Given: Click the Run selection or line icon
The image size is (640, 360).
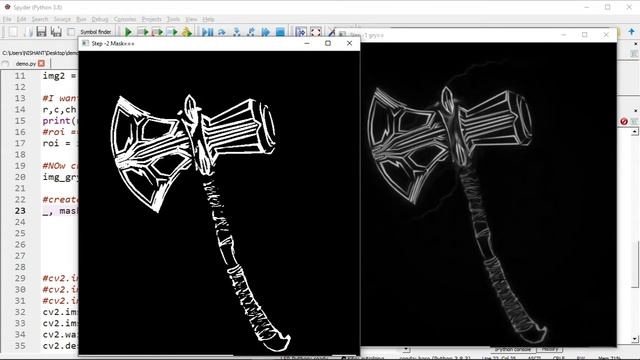Looking at the screenshot, I should pyautogui.click(x=172, y=32).
